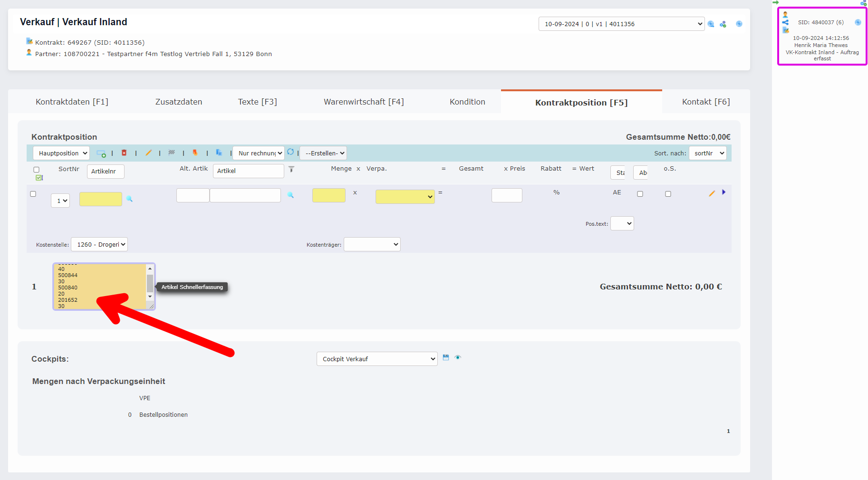Viewport: 868px width, 480px height.
Task: Click the magnifier next to the yellow Artikelnr field
Action: [129, 199]
